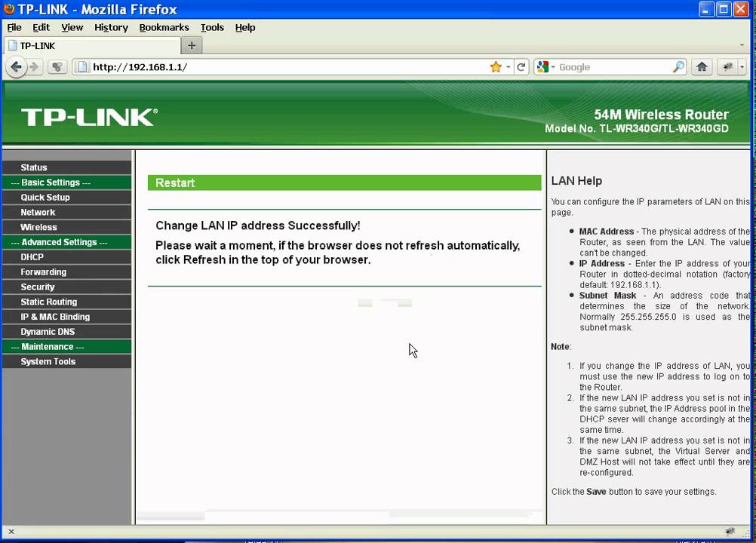Click the address bar URL field

click(x=289, y=67)
